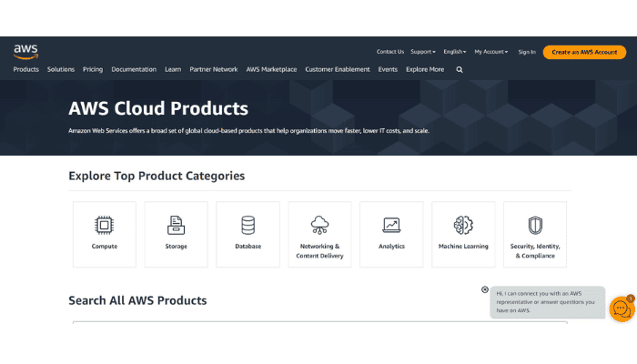Click the Compute label text
Image resolution: width=637 pixels, height=364 pixels.
(105, 247)
